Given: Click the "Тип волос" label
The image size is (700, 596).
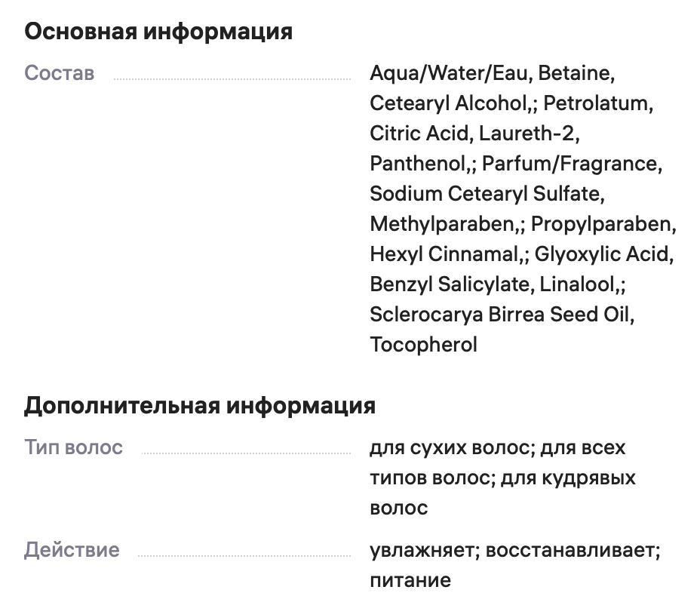Looking at the screenshot, I should [73, 447].
